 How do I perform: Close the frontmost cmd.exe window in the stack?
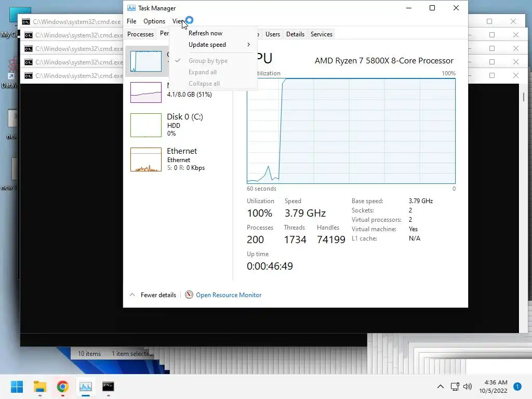pos(516,75)
